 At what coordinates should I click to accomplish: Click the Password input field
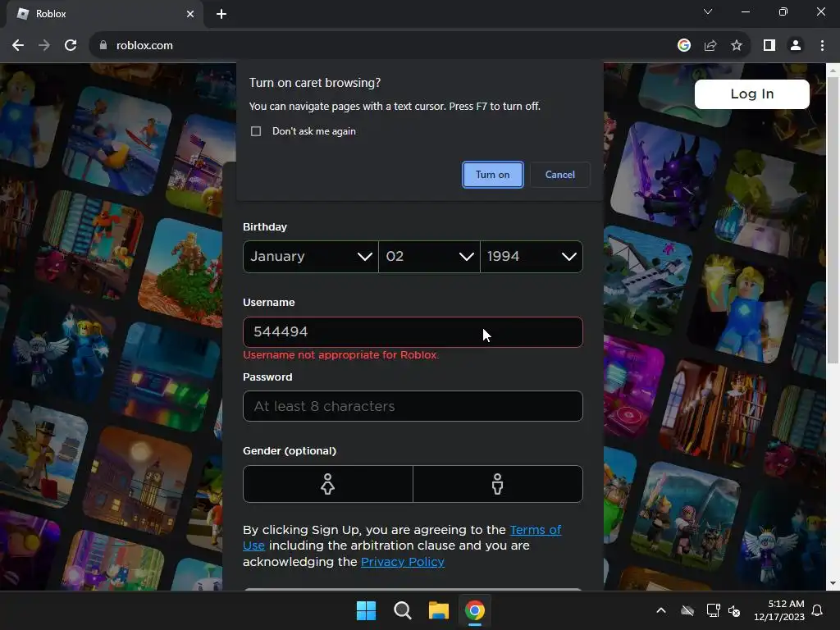(413, 406)
